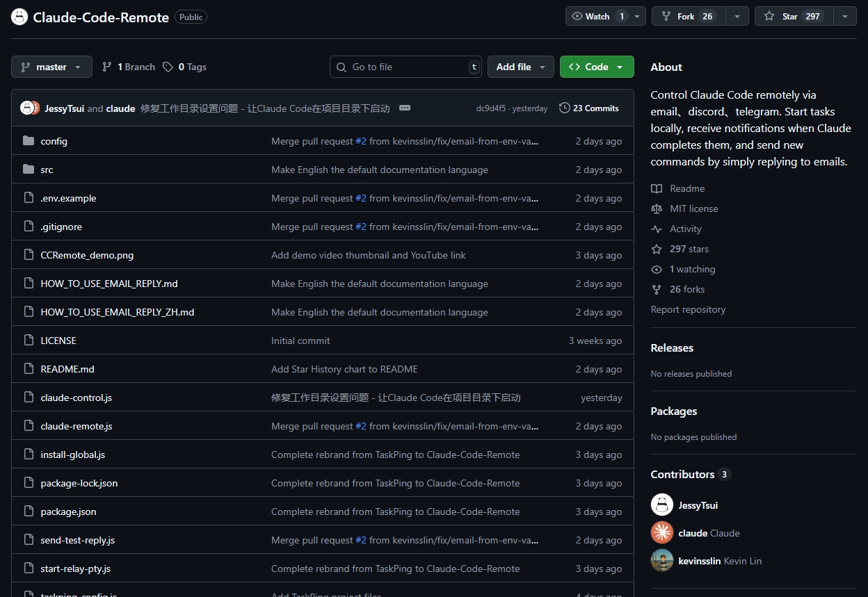The height and width of the screenshot is (597, 868).
Task: Focus the Go to file search field
Action: [x=405, y=67]
